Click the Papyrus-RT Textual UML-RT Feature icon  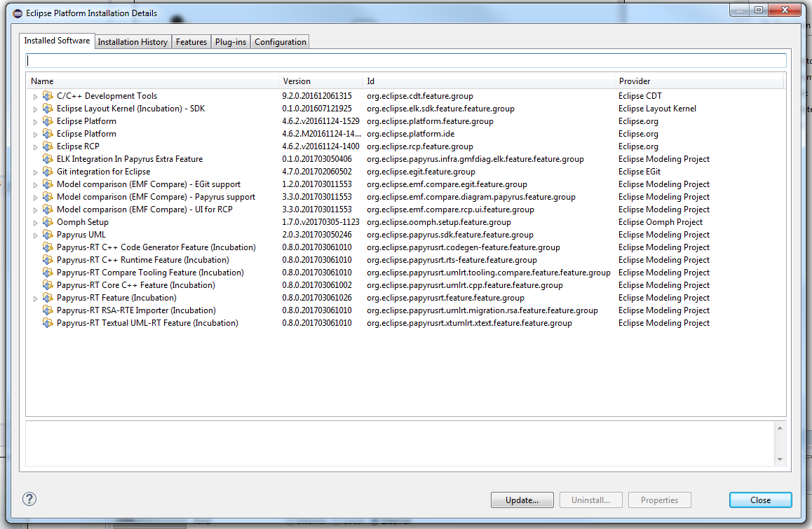pyautogui.click(x=48, y=323)
